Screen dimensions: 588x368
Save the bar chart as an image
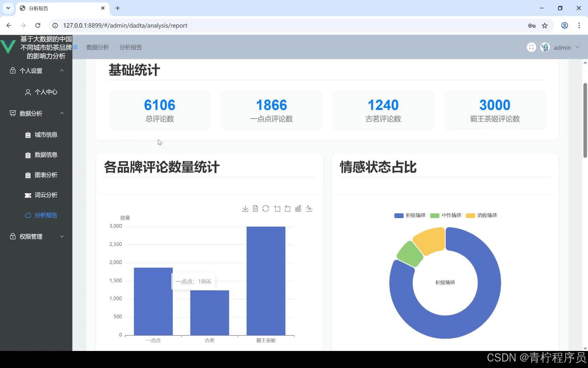(x=245, y=208)
